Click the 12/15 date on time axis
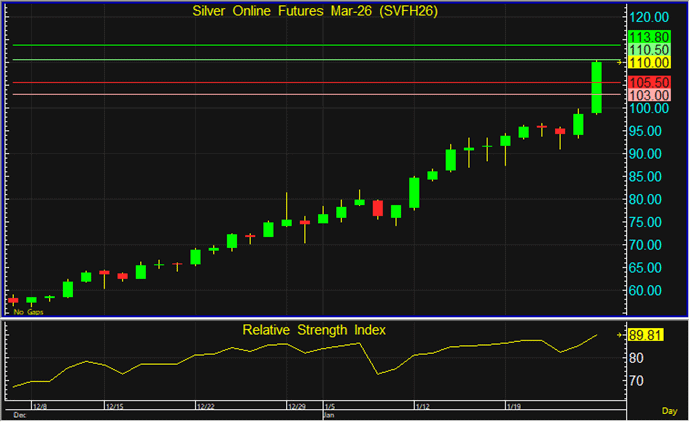 coord(114,407)
